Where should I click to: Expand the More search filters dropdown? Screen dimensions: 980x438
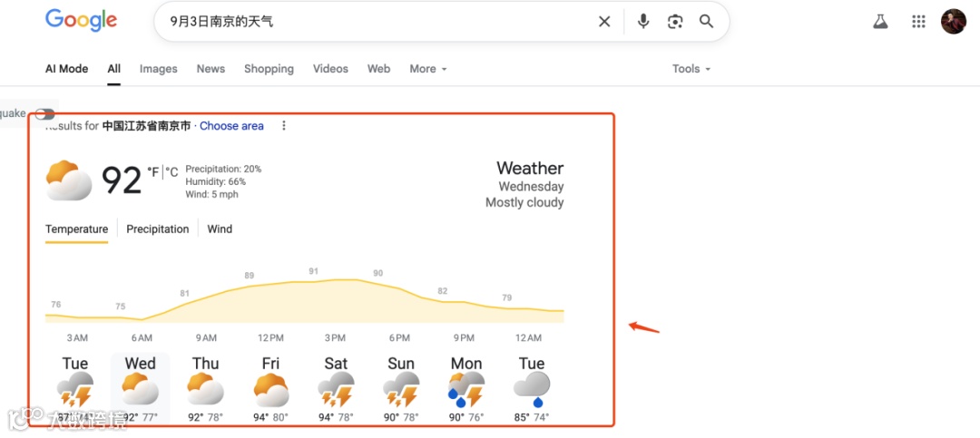[428, 69]
